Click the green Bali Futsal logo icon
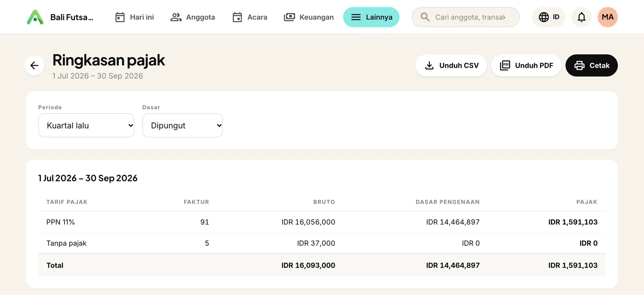Image resolution: width=644 pixels, height=295 pixels. coord(35,17)
